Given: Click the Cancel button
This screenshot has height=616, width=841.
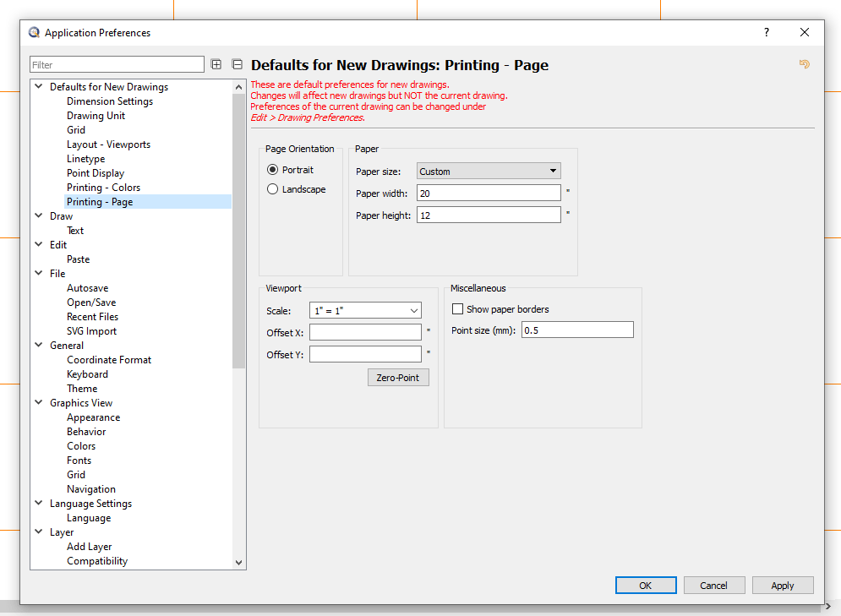Looking at the screenshot, I should pos(713,586).
